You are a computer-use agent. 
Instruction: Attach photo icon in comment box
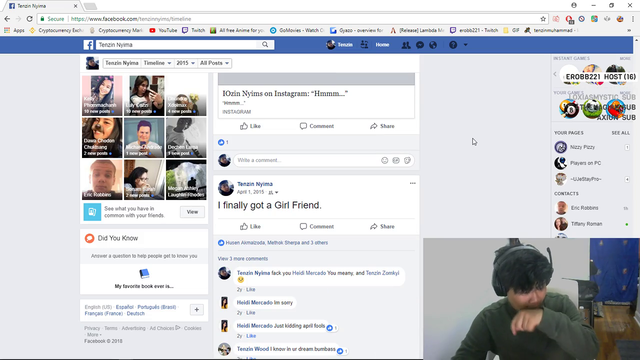pyautogui.click(x=396, y=160)
